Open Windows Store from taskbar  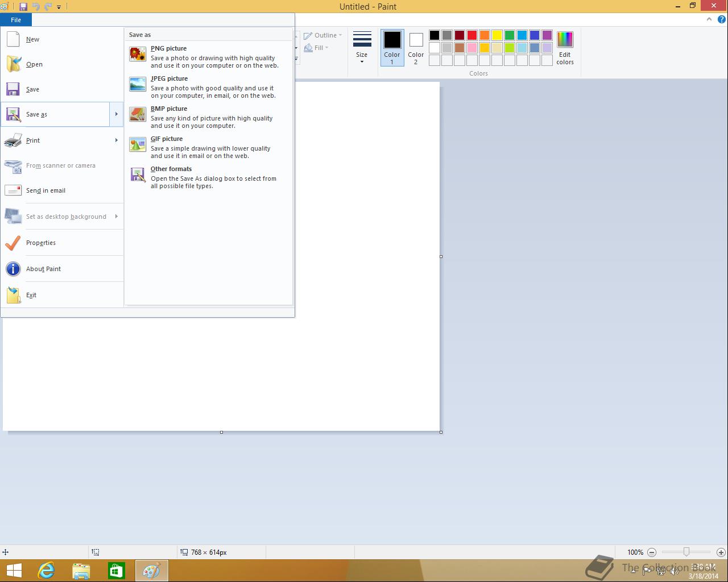(x=116, y=571)
